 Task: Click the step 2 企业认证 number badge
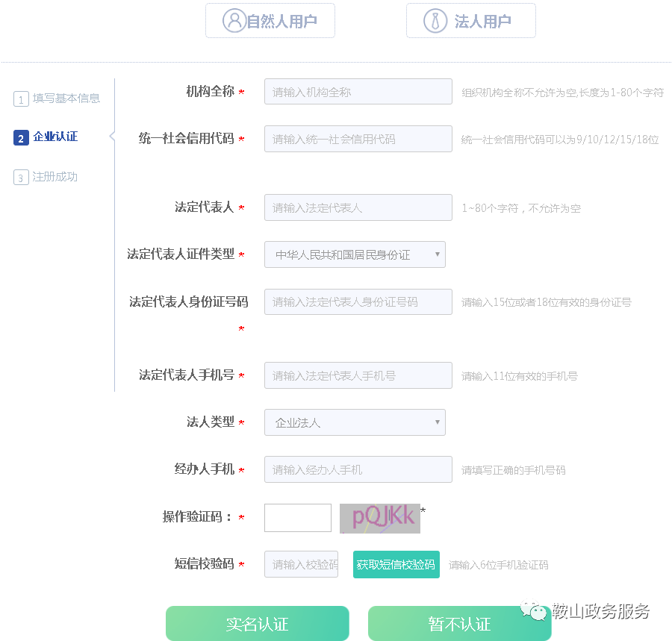21,137
